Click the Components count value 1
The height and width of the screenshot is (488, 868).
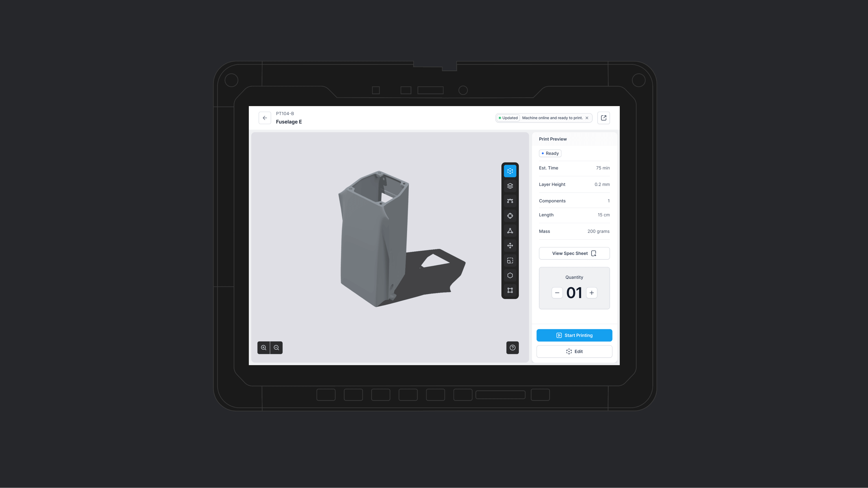(x=608, y=201)
